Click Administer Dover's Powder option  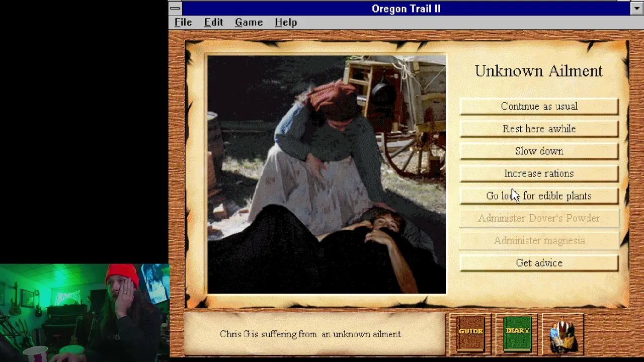539,218
